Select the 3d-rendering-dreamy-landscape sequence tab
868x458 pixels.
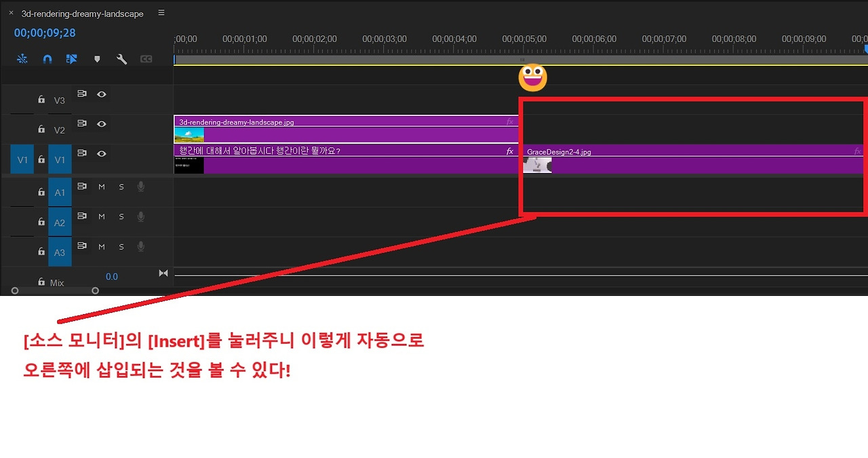tap(81, 13)
